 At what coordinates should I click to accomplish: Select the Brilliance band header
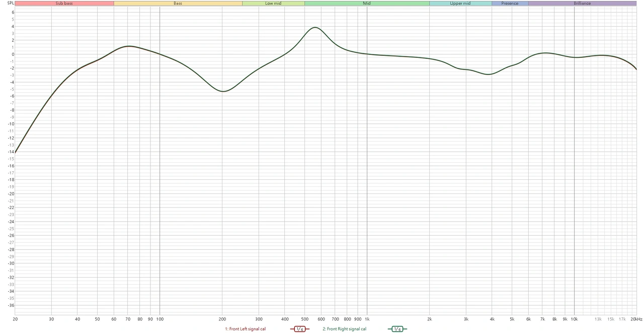(582, 3)
